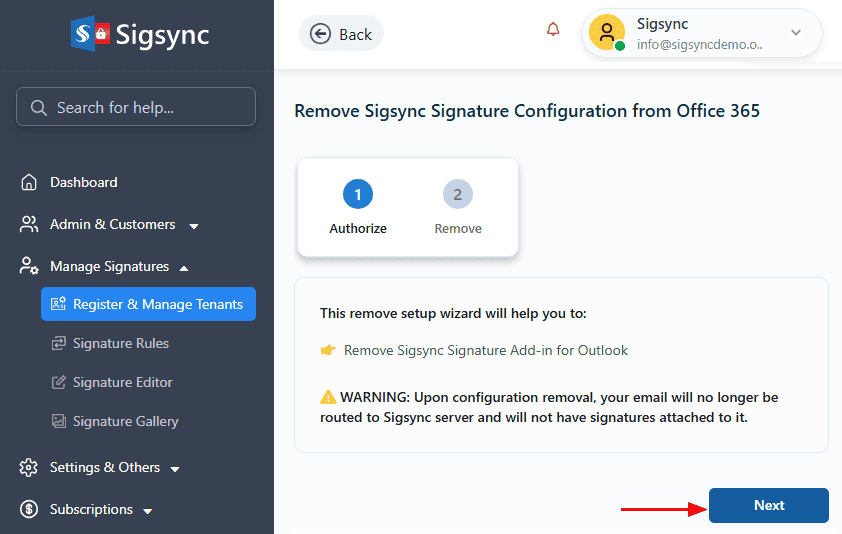842x534 pixels.
Task: Go back using the Back button
Action: (x=341, y=34)
